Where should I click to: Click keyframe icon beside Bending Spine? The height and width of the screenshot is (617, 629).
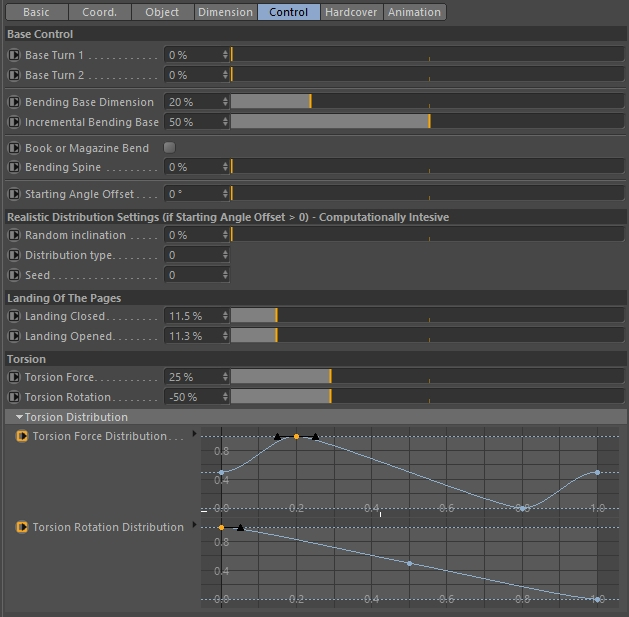point(14,167)
